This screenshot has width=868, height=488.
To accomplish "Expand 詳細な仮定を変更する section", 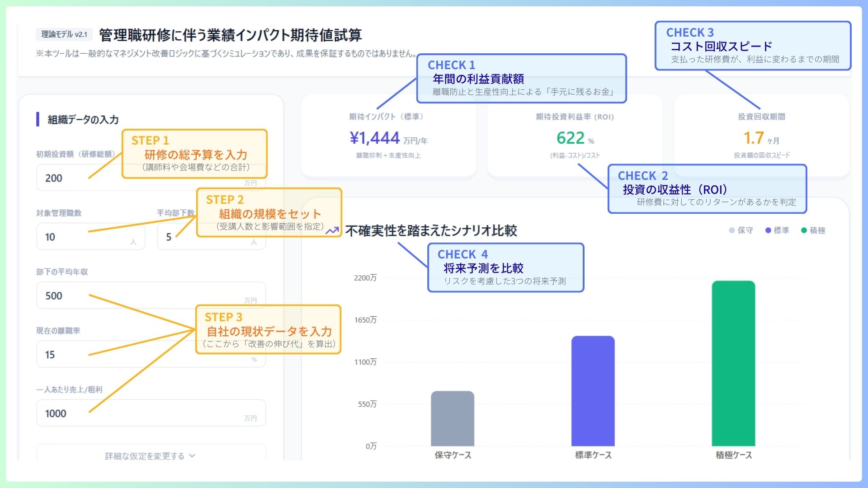I will tap(145, 455).
